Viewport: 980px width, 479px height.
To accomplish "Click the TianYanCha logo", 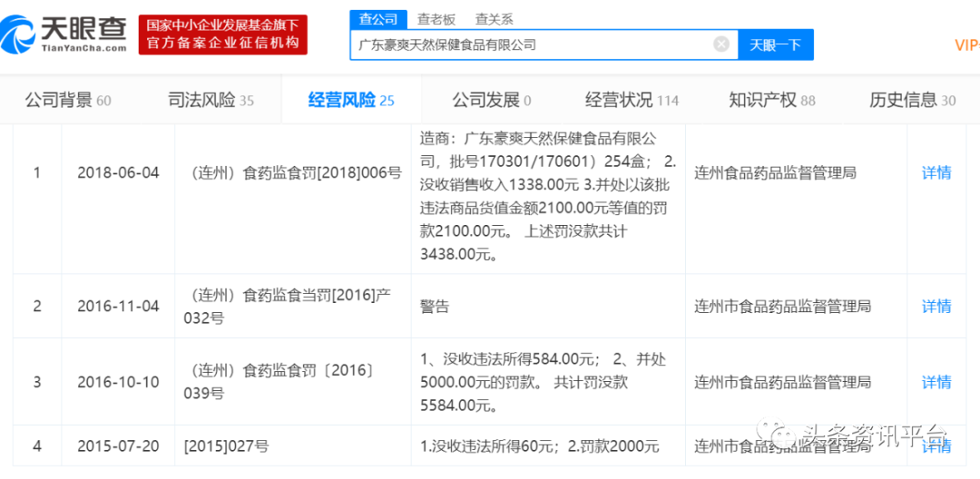I will point(65,34).
